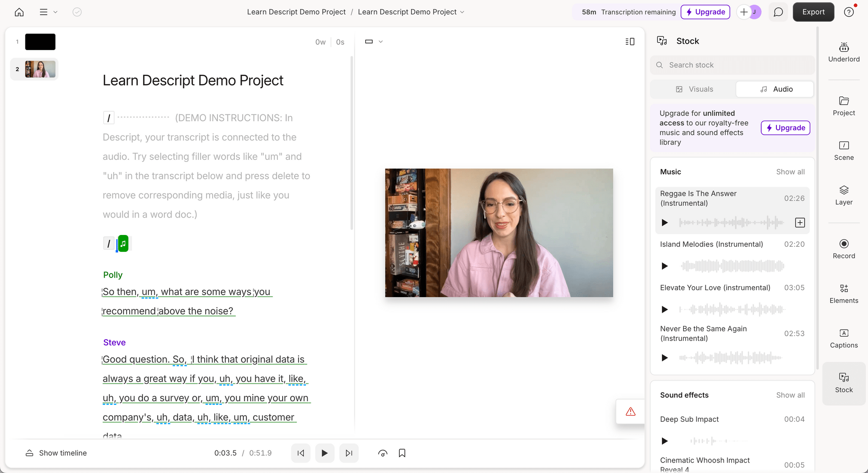The height and width of the screenshot is (473, 868).
Task: Invite collaborator with the plus icon
Action: 744,12
